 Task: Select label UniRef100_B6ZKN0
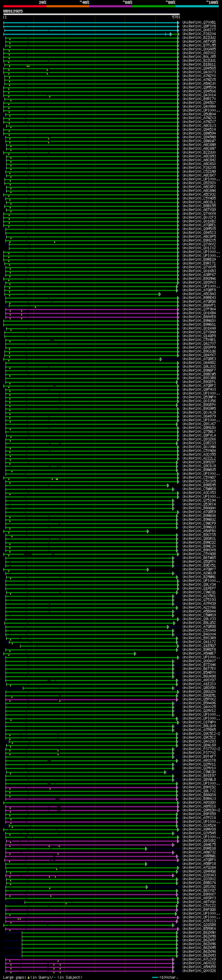[x=199, y=933]
